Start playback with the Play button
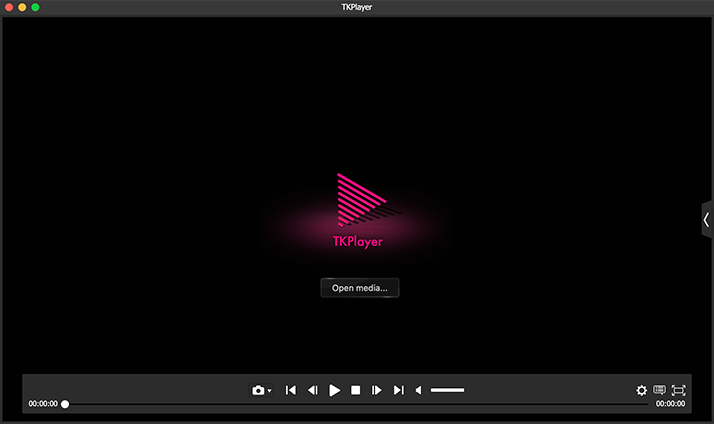The width and height of the screenshot is (714, 424). click(x=334, y=390)
